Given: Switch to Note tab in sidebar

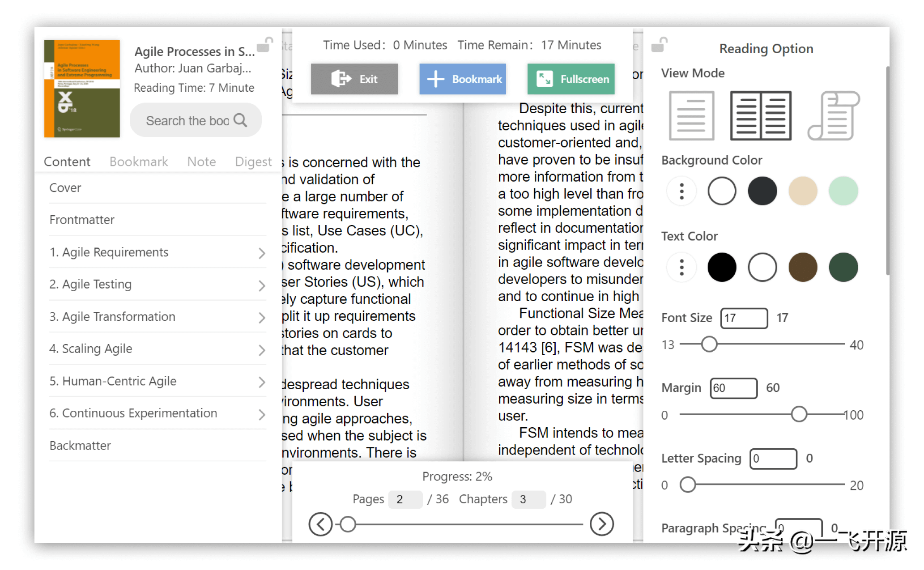Looking at the screenshot, I should click(202, 162).
